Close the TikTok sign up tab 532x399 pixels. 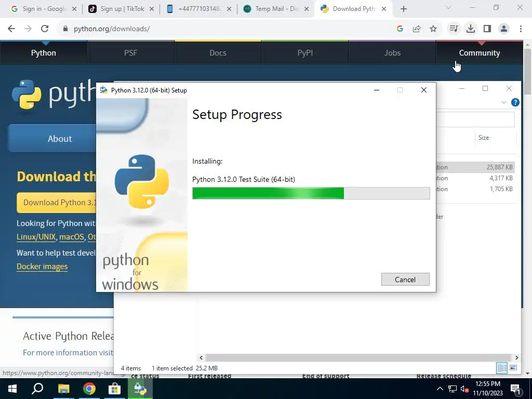click(x=152, y=9)
